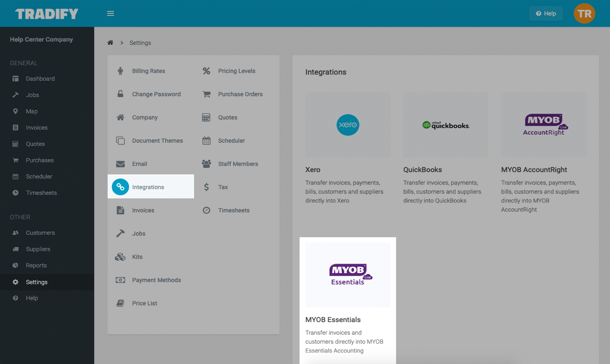Screen dimensions: 610x364
Task: Click the Email envelope icon
Action: [x=120, y=164]
